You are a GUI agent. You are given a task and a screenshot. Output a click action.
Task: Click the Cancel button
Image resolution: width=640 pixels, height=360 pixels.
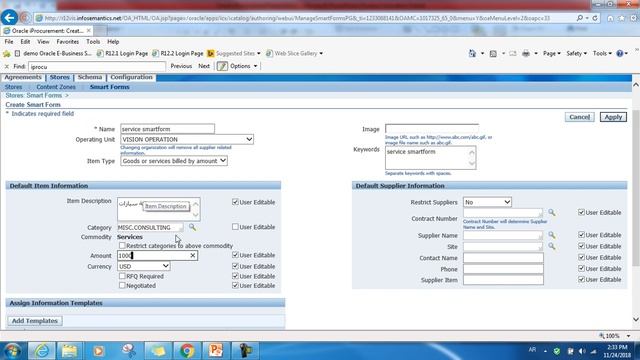[580, 117]
